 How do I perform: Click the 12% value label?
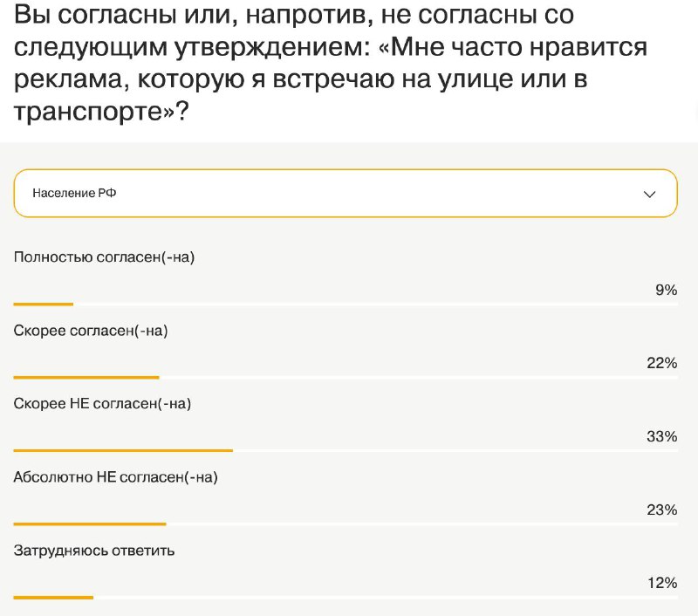click(x=662, y=583)
